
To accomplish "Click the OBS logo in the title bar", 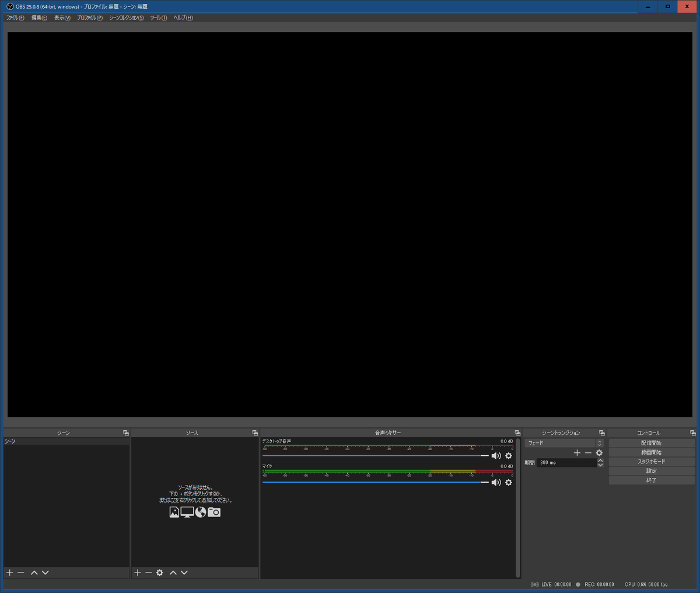I will pyautogui.click(x=10, y=6).
